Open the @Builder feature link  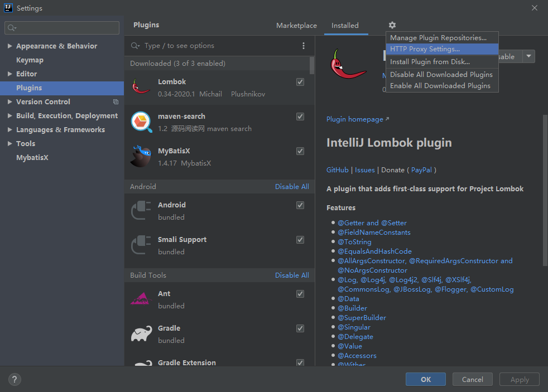click(352, 308)
